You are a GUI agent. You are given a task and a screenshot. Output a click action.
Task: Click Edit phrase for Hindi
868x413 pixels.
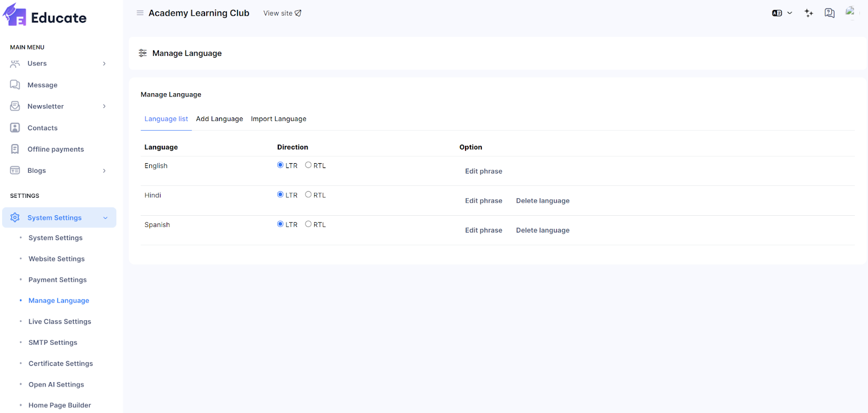click(483, 201)
